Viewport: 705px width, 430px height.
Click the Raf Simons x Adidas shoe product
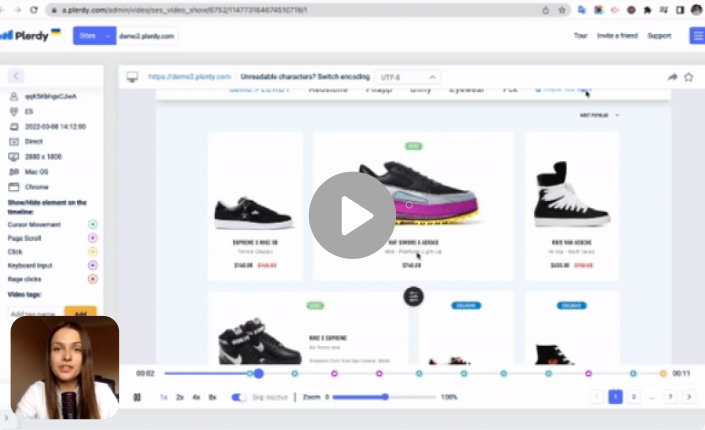(413, 206)
